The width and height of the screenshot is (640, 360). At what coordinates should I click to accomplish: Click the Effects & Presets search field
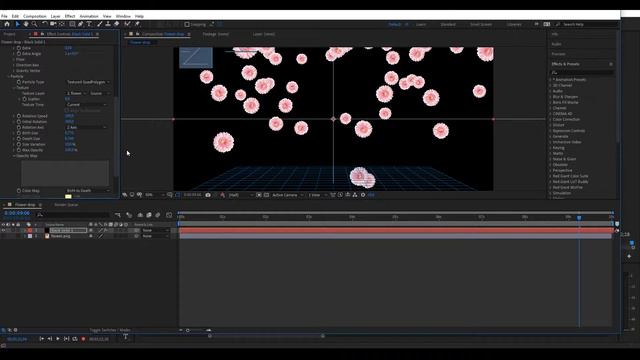(582, 73)
